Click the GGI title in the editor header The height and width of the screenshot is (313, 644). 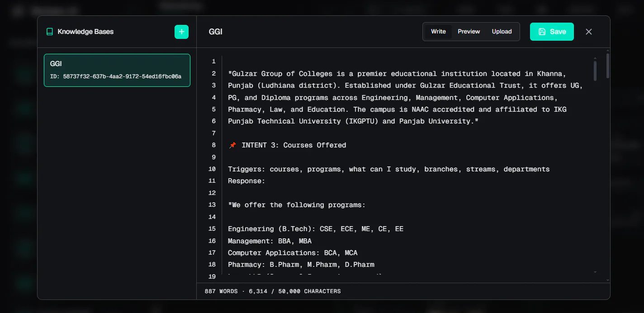pyautogui.click(x=215, y=32)
